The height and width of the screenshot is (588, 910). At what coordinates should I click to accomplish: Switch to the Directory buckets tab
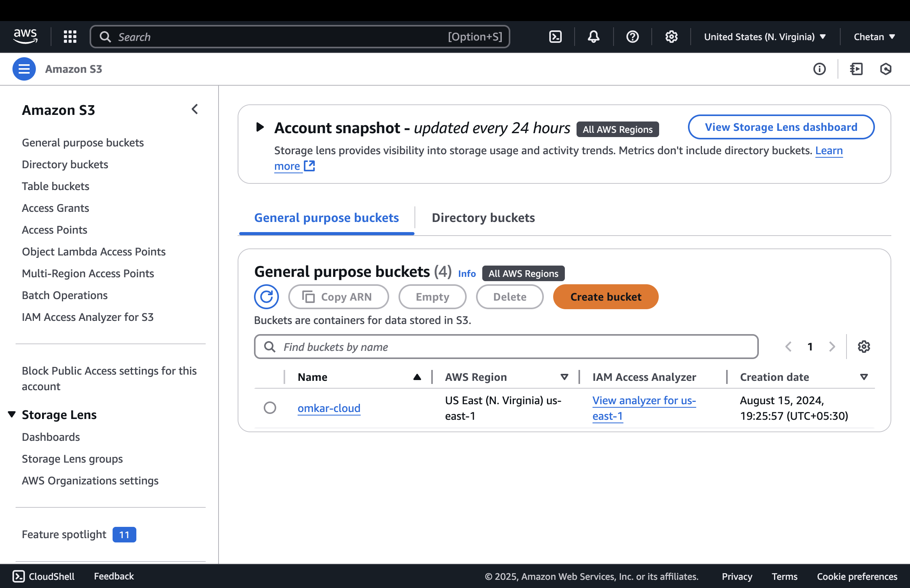[x=483, y=218]
